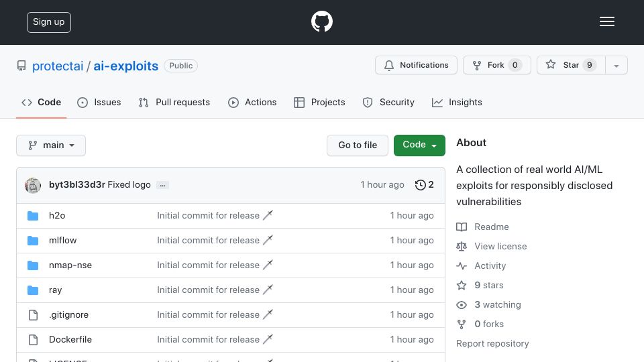Open the mlflow folder
644x362 pixels.
click(x=62, y=240)
